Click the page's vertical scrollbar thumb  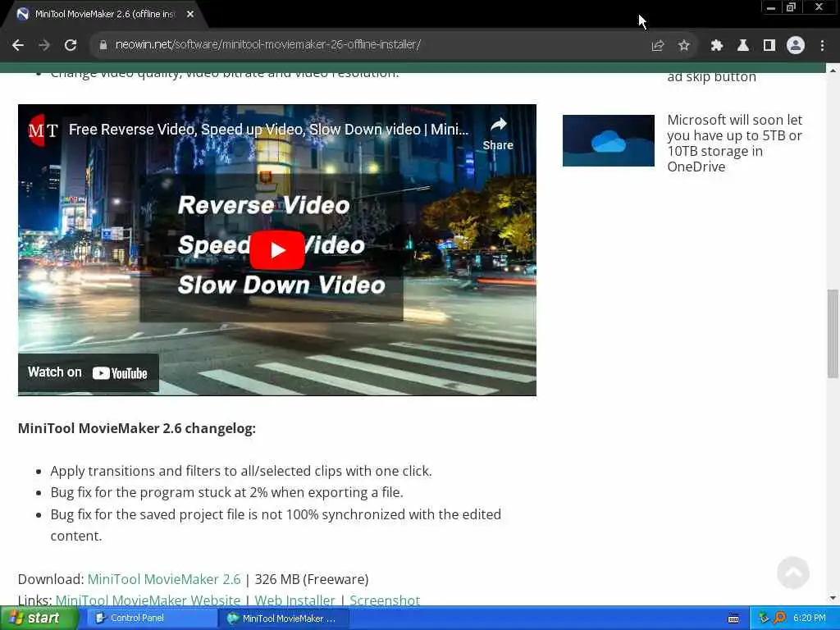pyautogui.click(x=833, y=334)
